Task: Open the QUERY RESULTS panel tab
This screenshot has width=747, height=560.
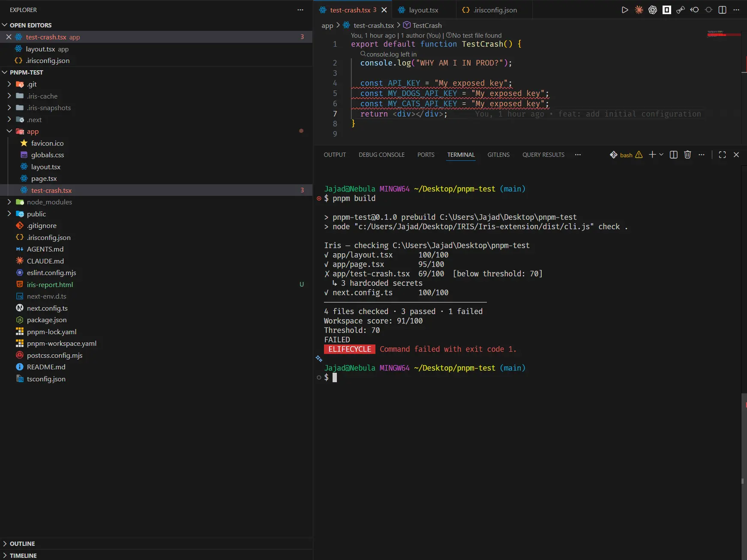Action: [x=543, y=155]
